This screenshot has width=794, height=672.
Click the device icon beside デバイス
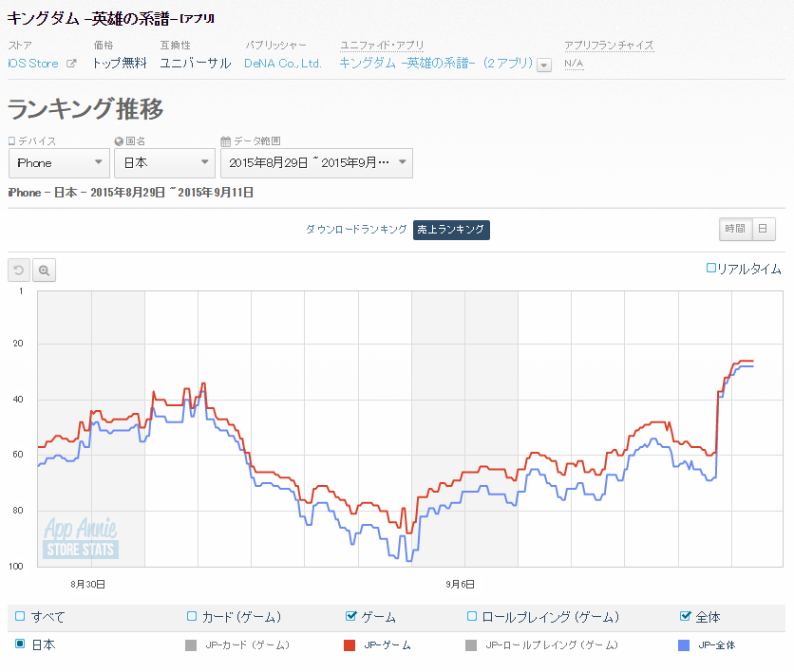pyautogui.click(x=12, y=141)
